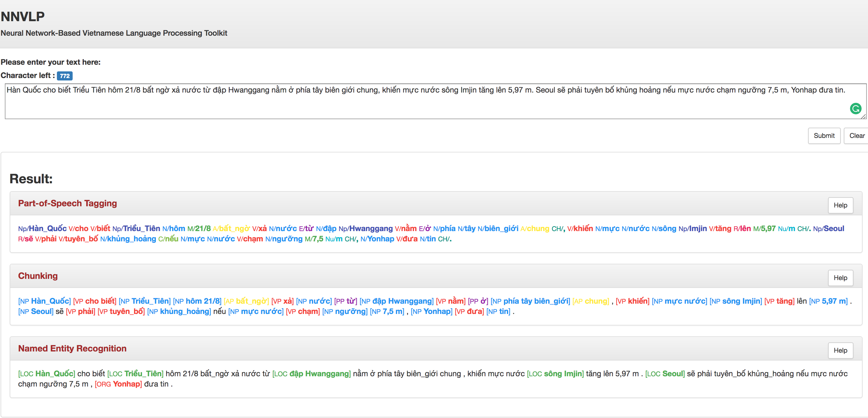This screenshot has height=418, width=868.
Task: Click the [LOC Hàn_Quốc] entity in NER results
Action: coord(47,374)
